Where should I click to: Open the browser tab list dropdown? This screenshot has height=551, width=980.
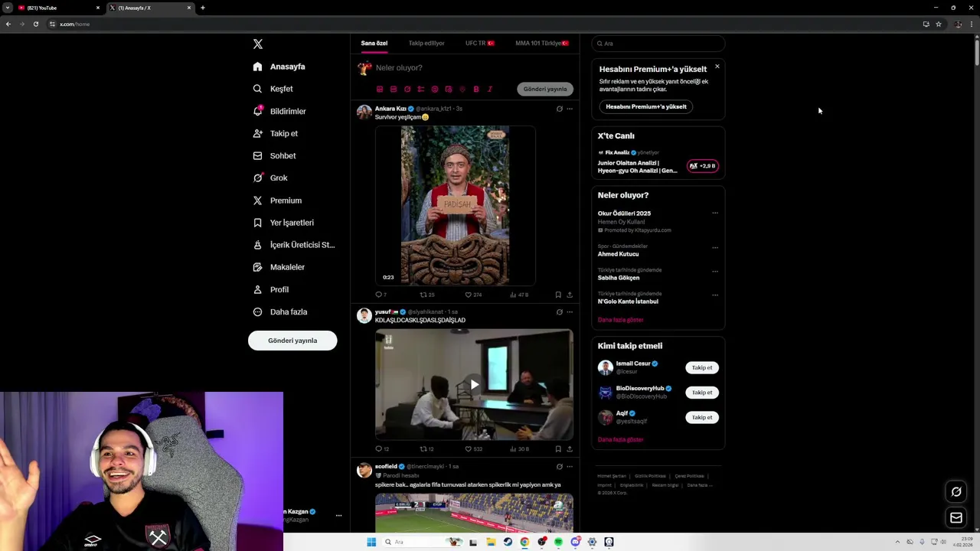click(8, 8)
